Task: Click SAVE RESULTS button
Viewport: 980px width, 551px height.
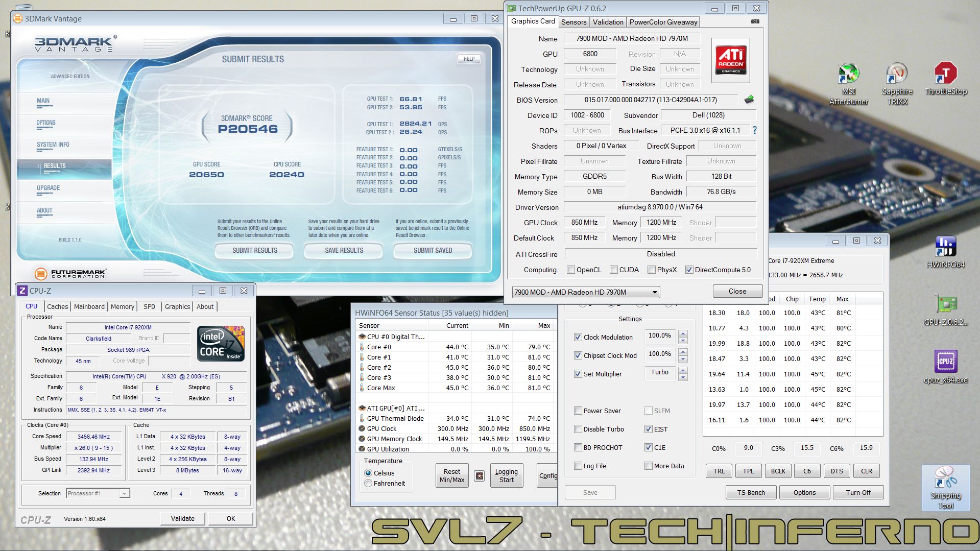Action: pyautogui.click(x=344, y=250)
